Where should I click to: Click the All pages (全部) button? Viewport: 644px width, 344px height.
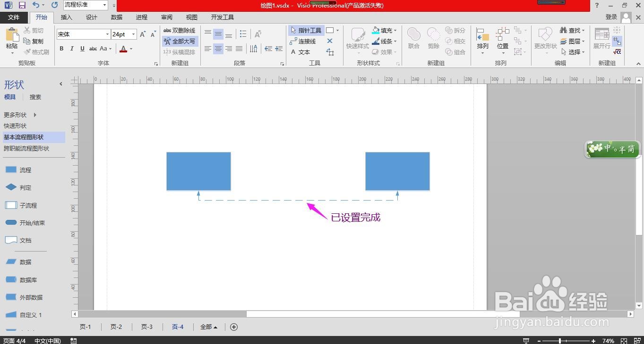(x=208, y=327)
